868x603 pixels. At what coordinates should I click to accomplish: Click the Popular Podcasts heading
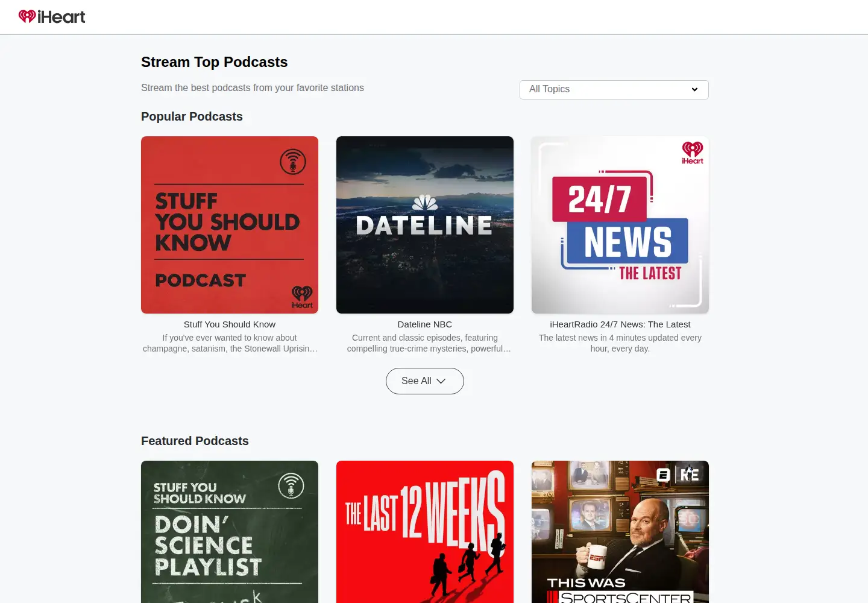(192, 116)
